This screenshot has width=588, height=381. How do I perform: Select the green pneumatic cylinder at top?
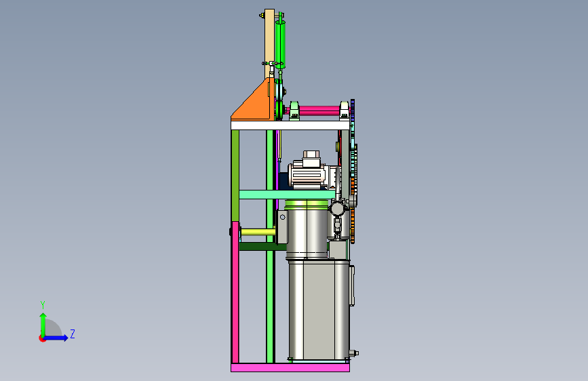[x=280, y=44]
